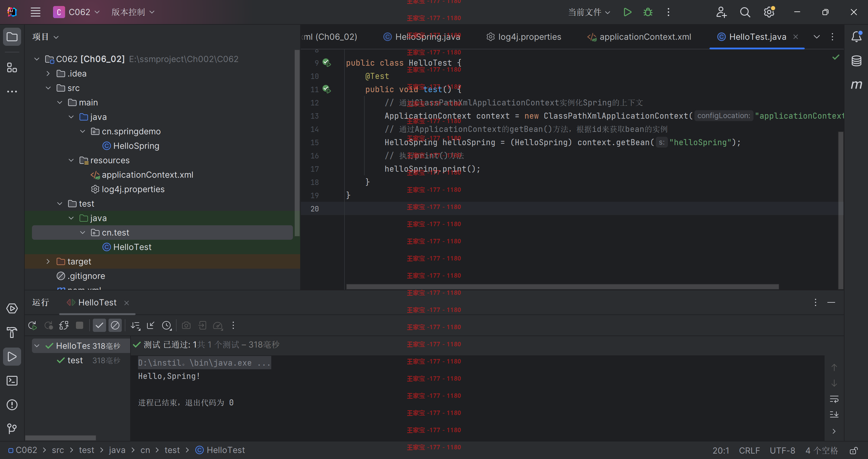Open editor tab options menu
The image size is (868, 459).
point(832,37)
